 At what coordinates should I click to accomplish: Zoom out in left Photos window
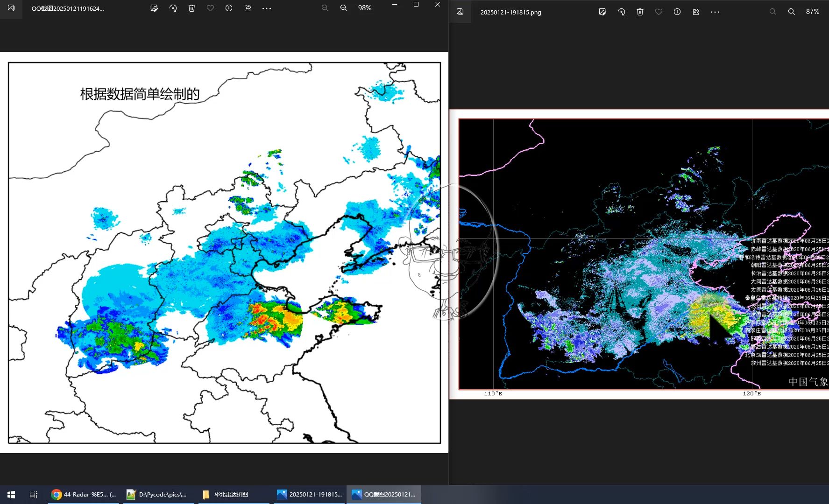point(325,8)
